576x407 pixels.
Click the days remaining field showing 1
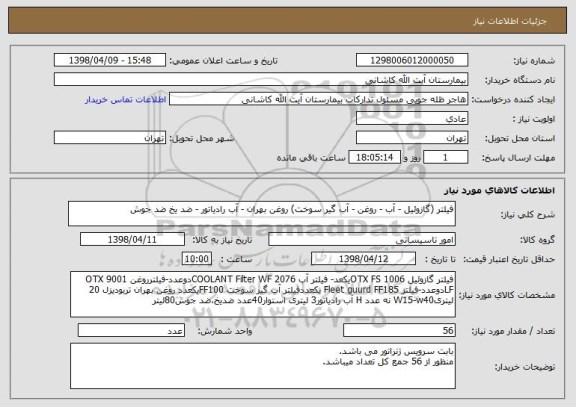pos(446,158)
